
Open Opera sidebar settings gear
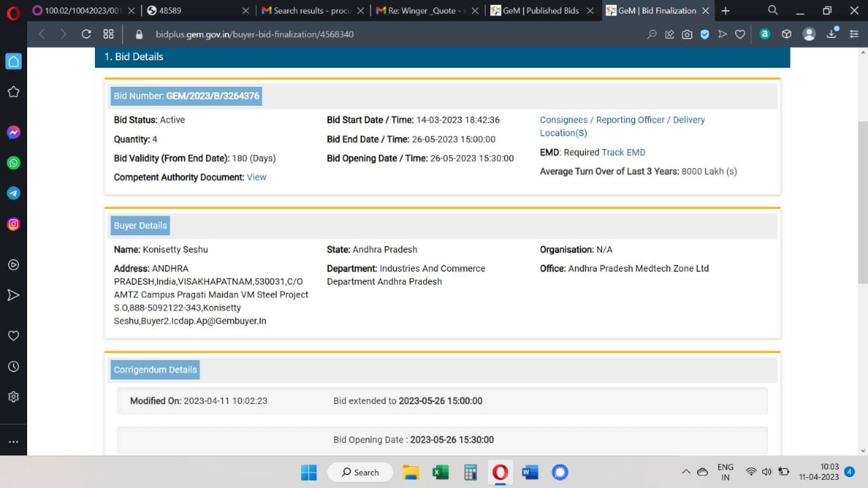coord(13,396)
